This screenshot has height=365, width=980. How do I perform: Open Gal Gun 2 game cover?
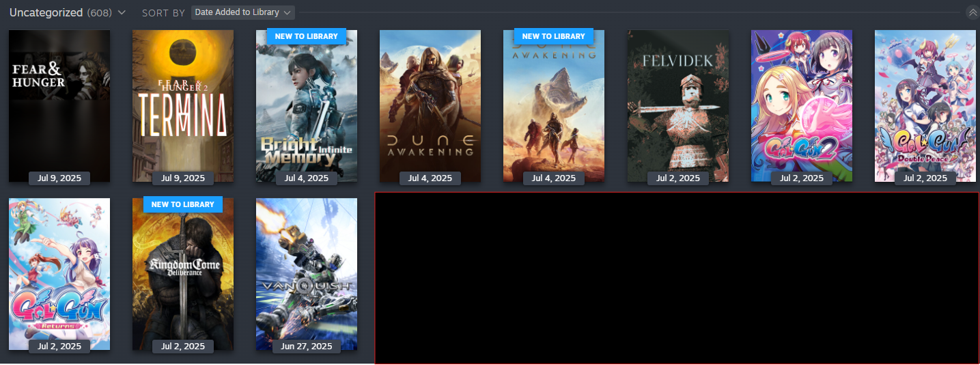click(x=802, y=106)
